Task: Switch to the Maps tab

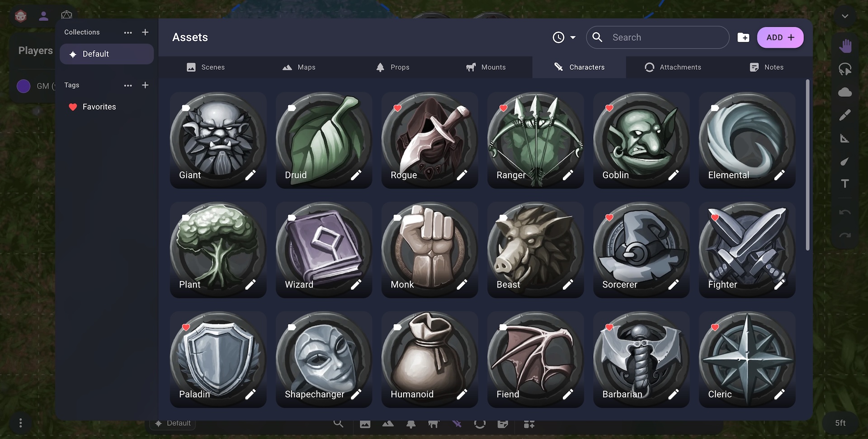Action: coord(299,67)
